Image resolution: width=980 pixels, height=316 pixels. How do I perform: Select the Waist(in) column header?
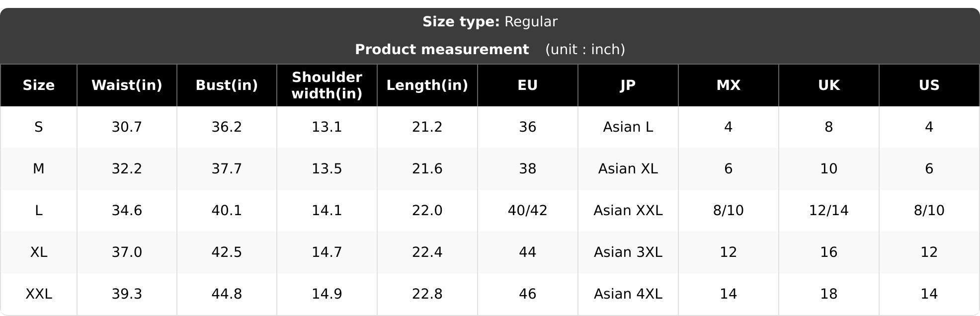(127, 85)
